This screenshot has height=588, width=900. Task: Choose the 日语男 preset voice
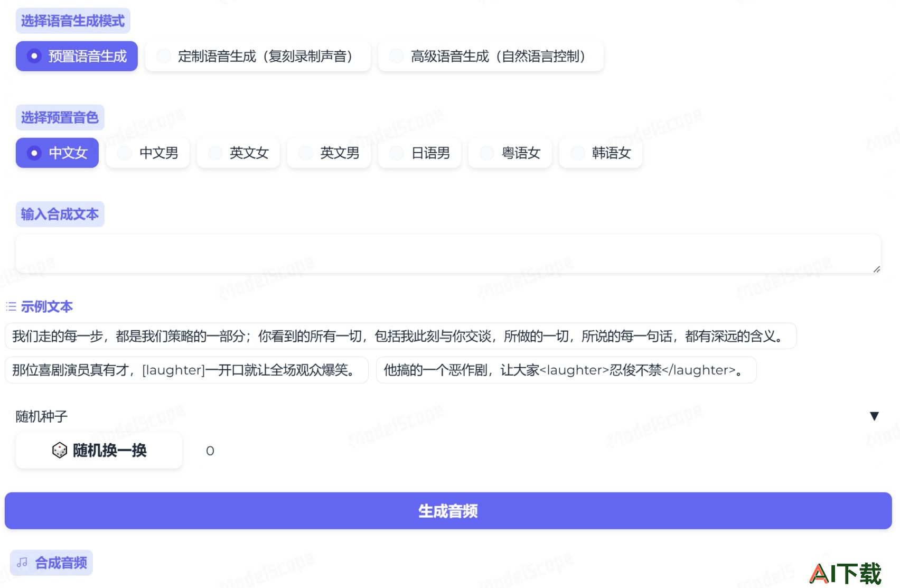pos(420,153)
